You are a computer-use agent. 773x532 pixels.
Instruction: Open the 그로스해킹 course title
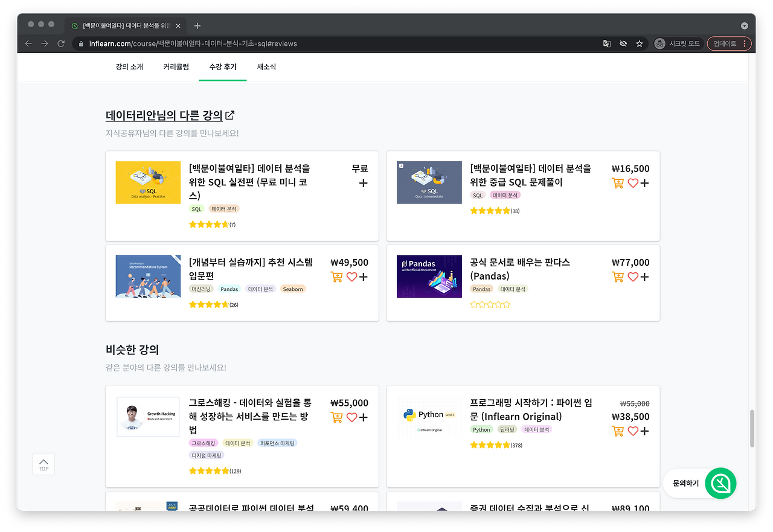point(250,416)
